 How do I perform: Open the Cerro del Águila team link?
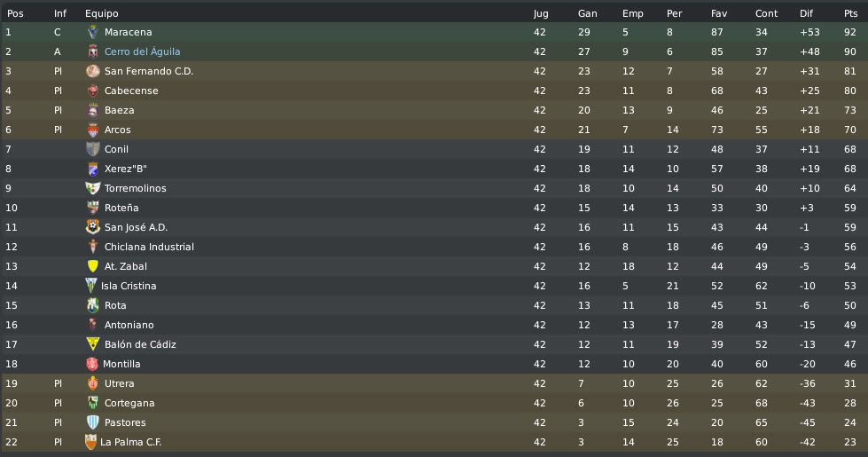point(142,51)
